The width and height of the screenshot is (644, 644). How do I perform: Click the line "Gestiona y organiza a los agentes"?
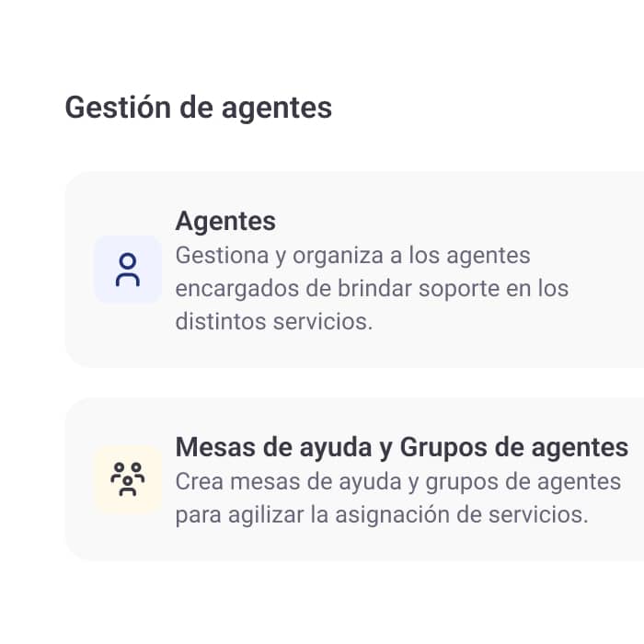(352, 255)
